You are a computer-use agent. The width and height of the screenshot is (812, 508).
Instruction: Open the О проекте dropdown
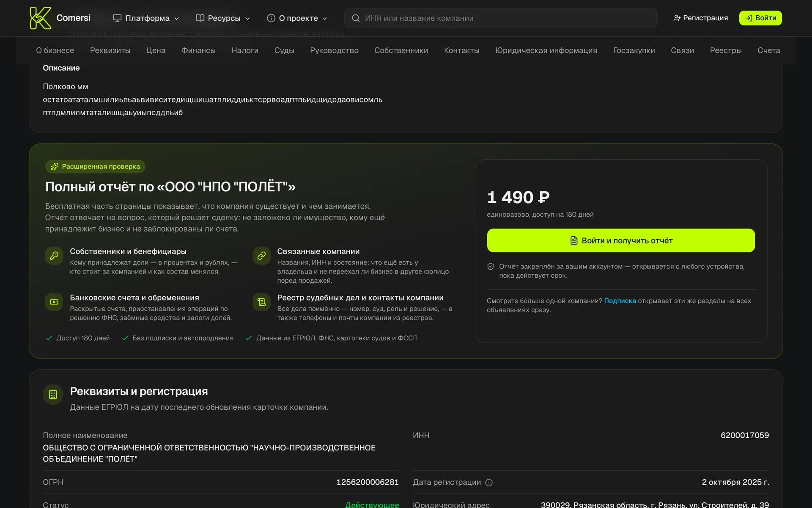pyautogui.click(x=297, y=18)
